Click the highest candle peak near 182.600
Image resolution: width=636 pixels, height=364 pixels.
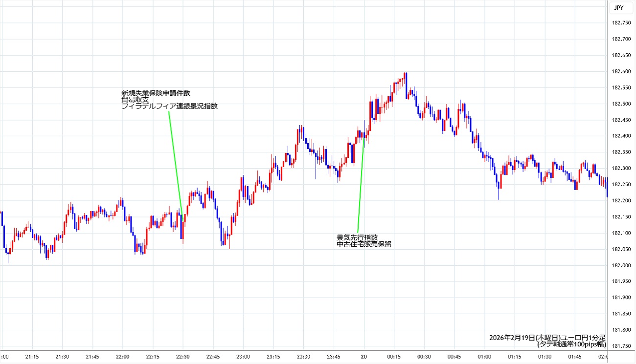406,74
